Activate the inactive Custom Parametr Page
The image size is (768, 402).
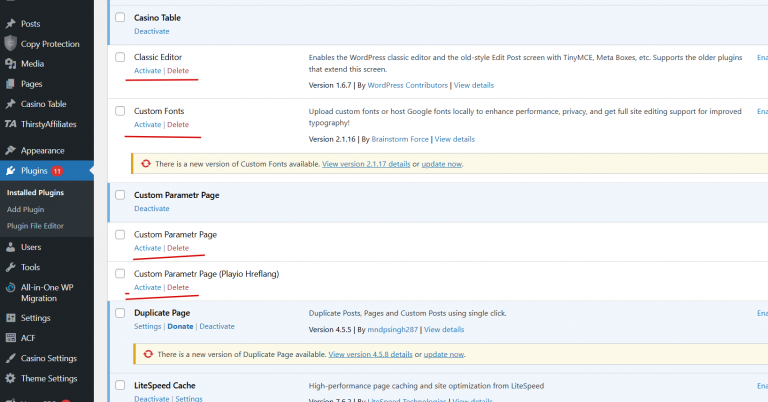pyautogui.click(x=147, y=248)
